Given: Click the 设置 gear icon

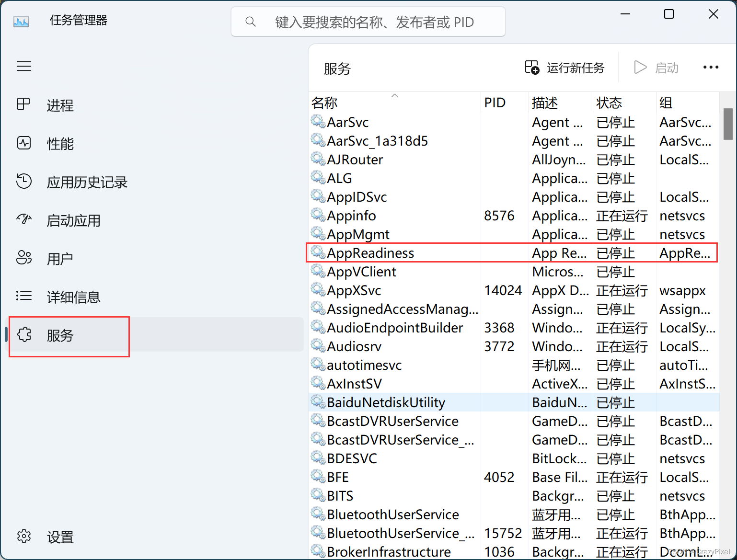Looking at the screenshot, I should (24, 536).
